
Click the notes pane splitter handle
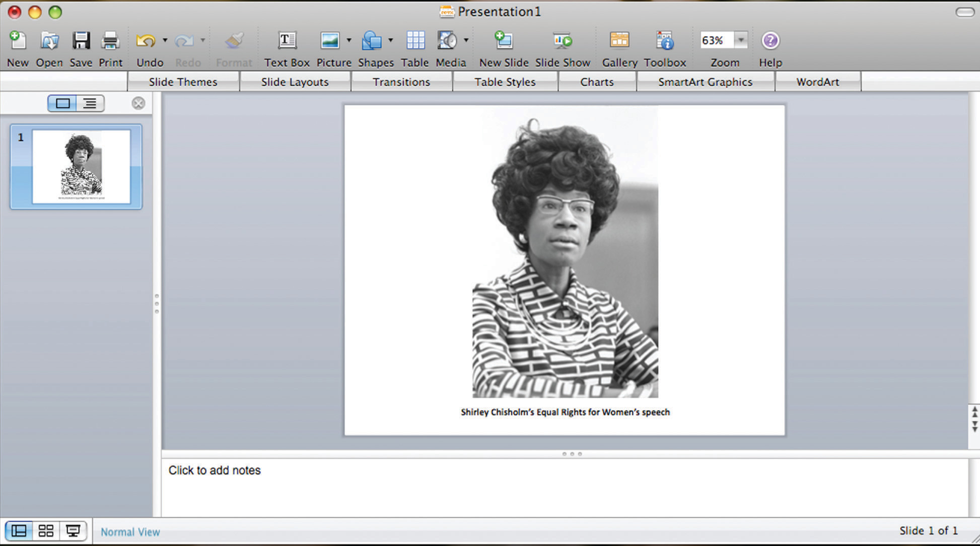[x=572, y=454]
